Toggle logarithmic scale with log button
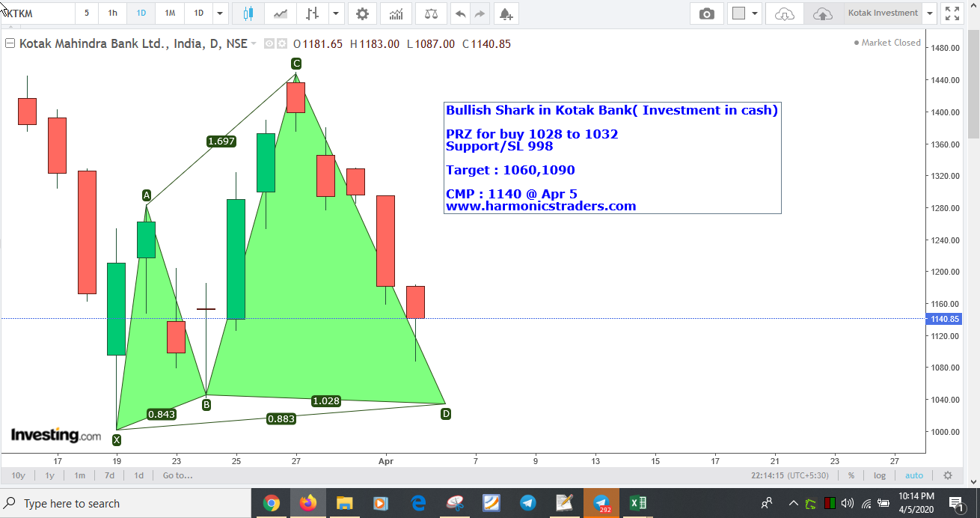The image size is (980, 518). [x=879, y=475]
